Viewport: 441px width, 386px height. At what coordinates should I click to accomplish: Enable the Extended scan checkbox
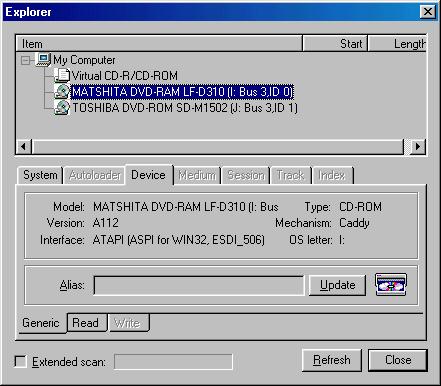(21, 361)
